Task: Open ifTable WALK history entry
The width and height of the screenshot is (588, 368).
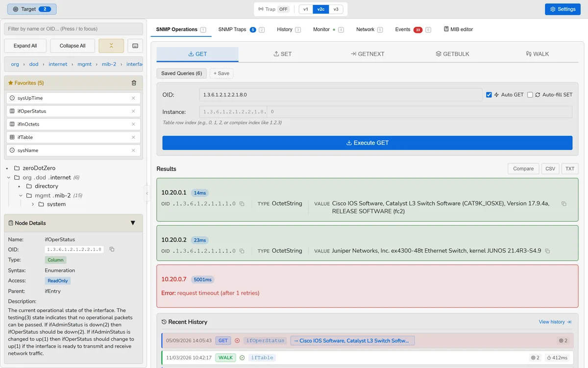Action: [x=367, y=358]
